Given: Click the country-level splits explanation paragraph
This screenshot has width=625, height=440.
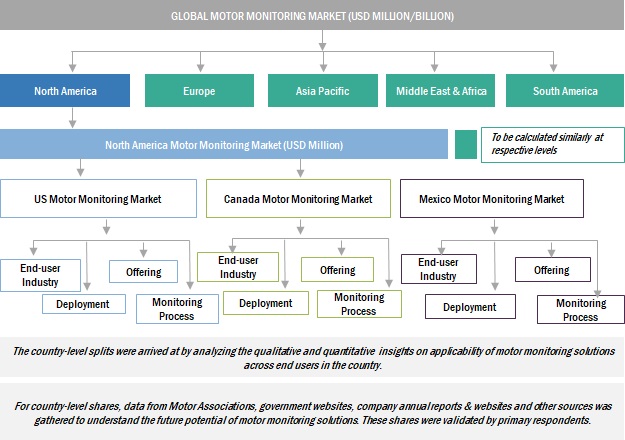Looking at the screenshot, I should click(312, 358).
